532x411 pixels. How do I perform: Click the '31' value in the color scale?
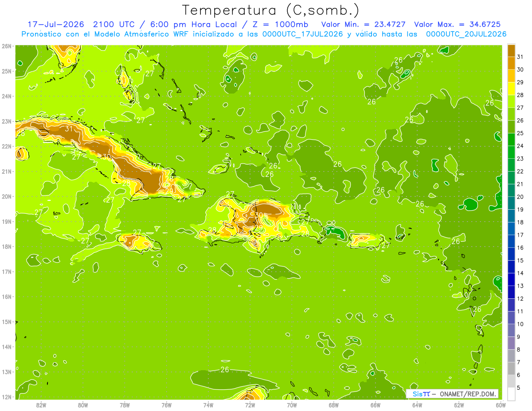(x=520, y=57)
